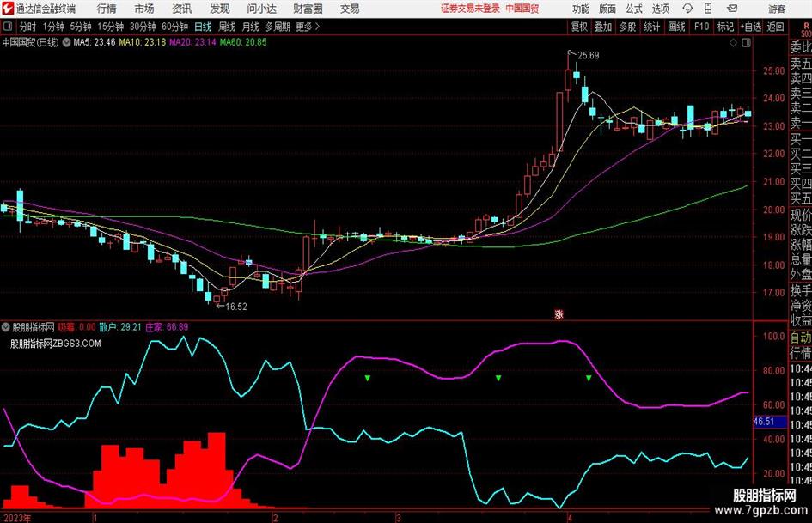This screenshot has width=812, height=523.
Task: Expand the MA settings dropdown beside 中国国贸(日线)
Action: (66, 42)
